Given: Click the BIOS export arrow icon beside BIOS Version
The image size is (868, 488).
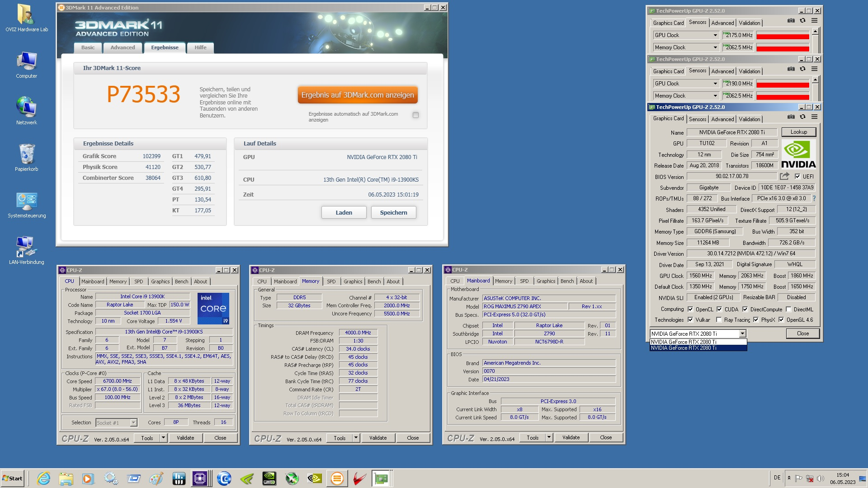Looking at the screenshot, I should (x=784, y=176).
